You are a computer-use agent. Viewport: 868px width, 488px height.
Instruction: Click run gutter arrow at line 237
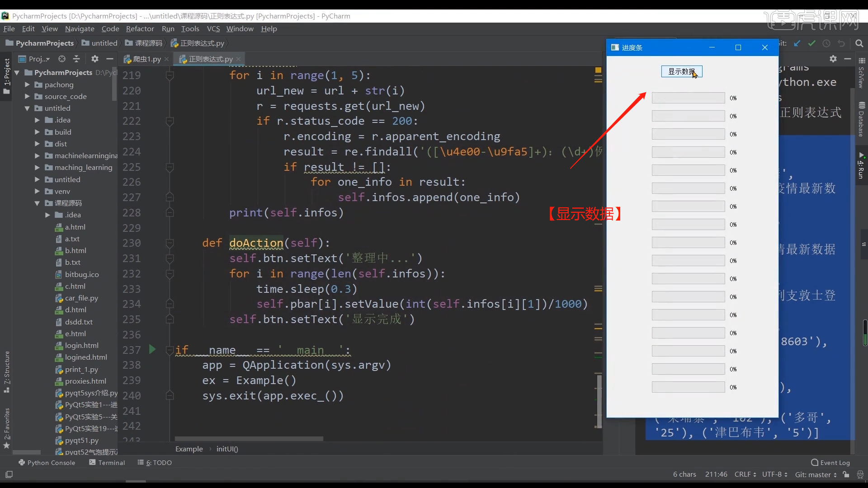pos(152,349)
